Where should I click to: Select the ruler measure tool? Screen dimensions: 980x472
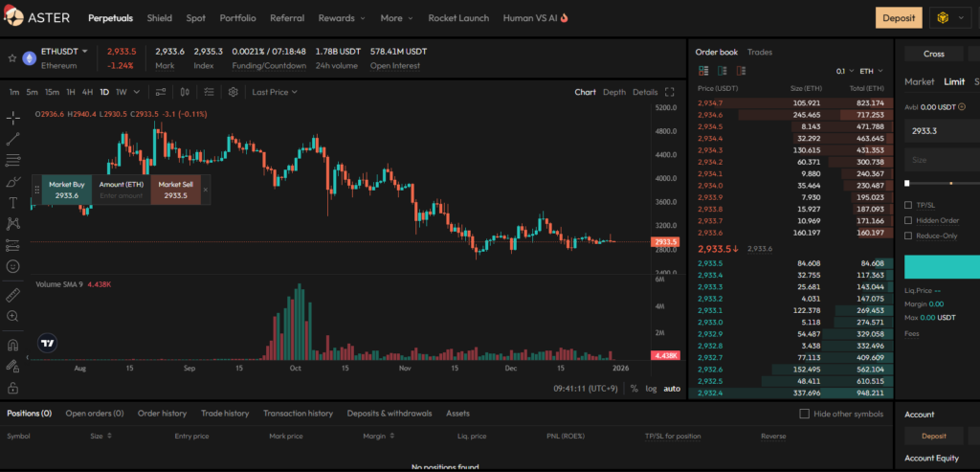click(x=12, y=295)
